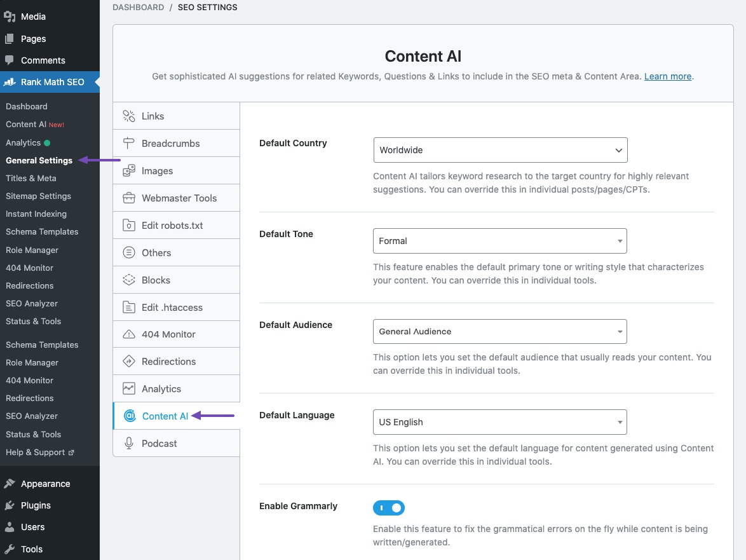
Task: Click the Media sidebar icon
Action: coord(10,17)
